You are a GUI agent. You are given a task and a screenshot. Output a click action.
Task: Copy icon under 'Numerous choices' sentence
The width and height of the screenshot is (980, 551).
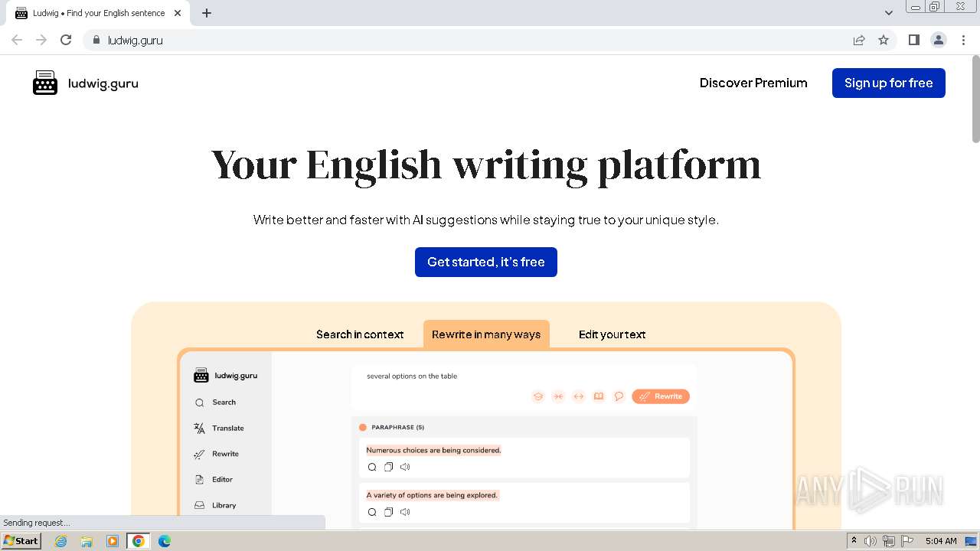[388, 467]
